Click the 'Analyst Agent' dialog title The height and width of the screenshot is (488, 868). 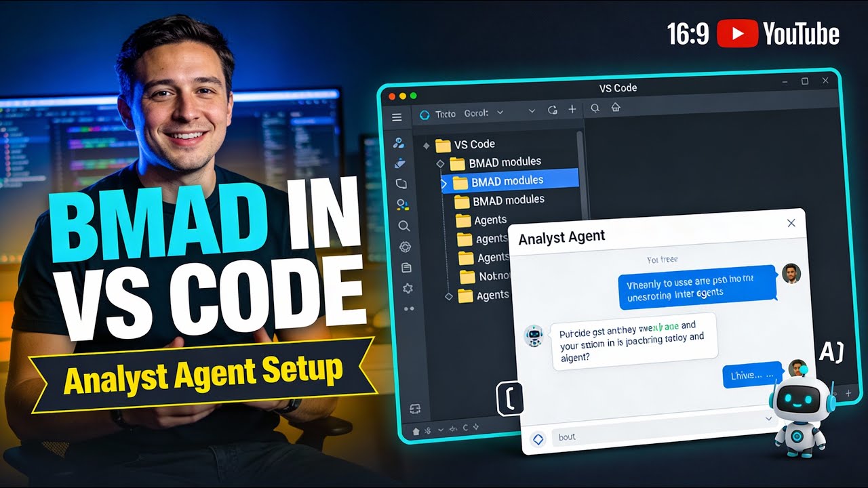[561, 237]
